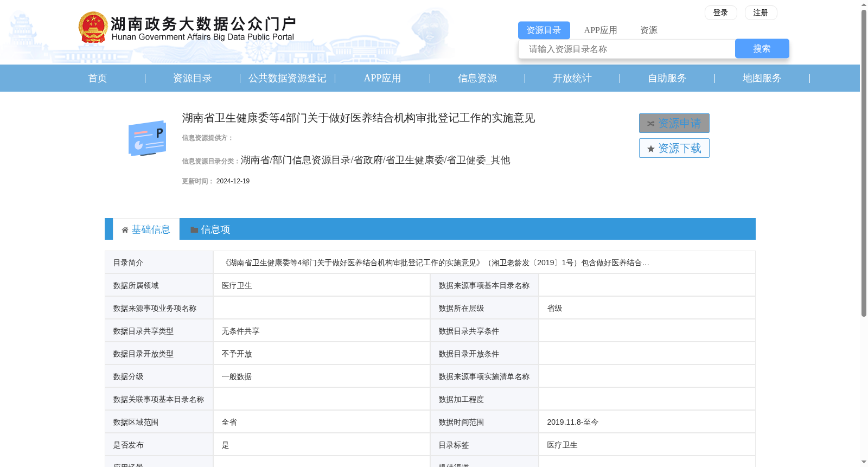Click the 医疗卫生 value for 目录标签

(x=562, y=445)
